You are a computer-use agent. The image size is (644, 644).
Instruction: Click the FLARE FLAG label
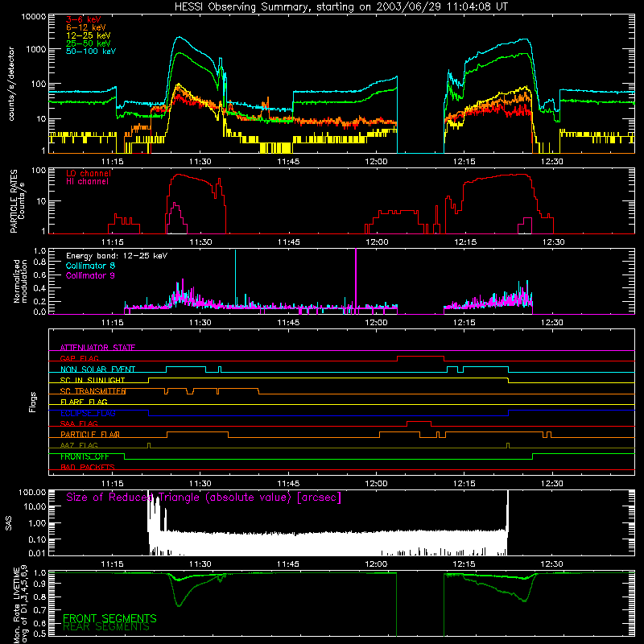[84, 402]
